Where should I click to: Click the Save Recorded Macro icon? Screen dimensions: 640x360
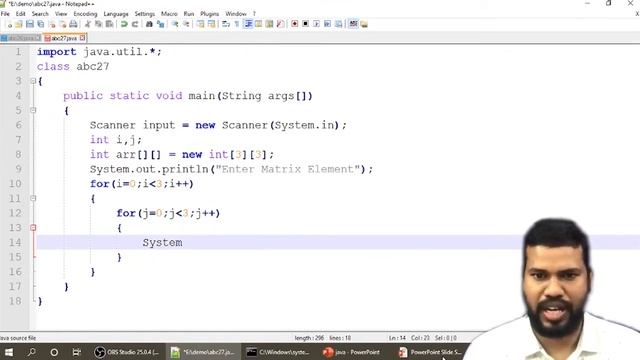[338, 24]
